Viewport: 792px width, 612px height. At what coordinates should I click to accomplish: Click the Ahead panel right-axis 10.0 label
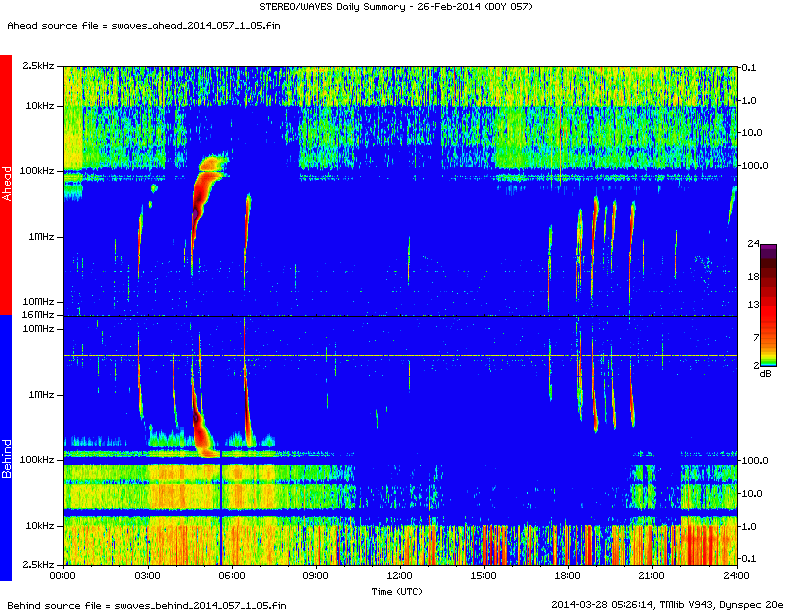(x=752, y=133)
